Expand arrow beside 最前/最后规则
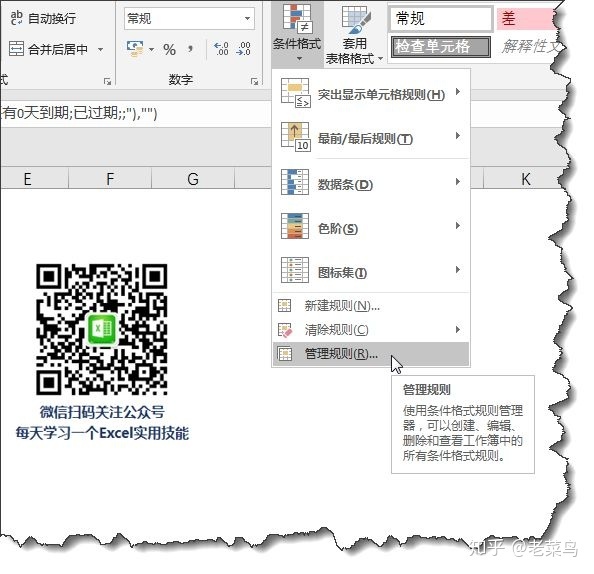The width and height of the screenshot is (594, 574). (458, 136)
